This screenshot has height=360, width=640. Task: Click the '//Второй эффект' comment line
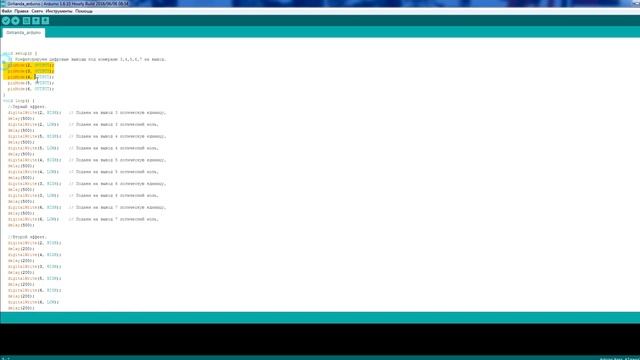pyautogui.click(x=27, y=237)
